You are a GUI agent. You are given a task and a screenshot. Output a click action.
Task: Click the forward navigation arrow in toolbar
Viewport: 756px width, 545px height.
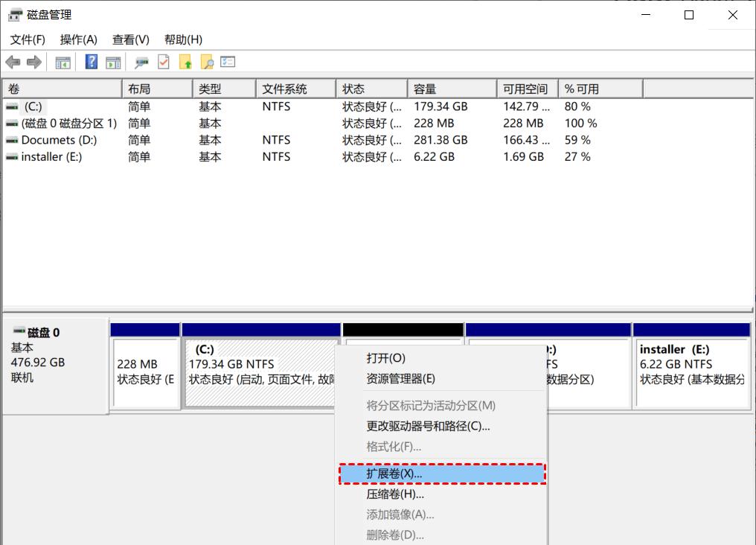[x=32, y=62]
